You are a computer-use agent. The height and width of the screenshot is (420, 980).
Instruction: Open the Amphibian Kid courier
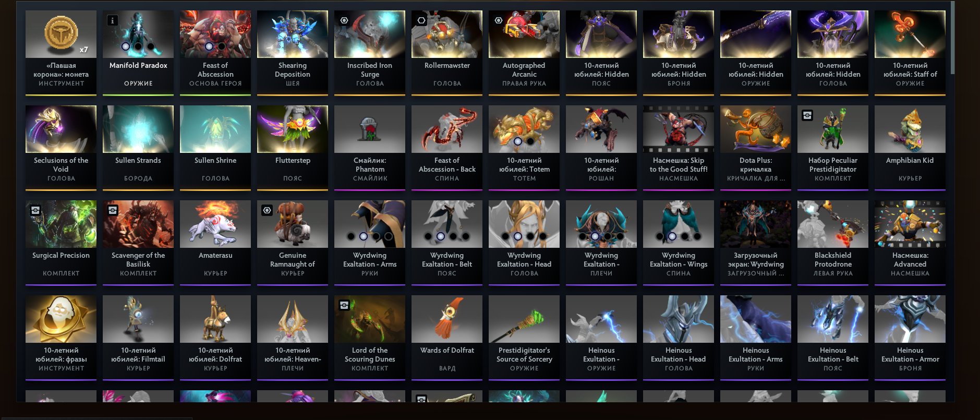pyautogui.click(x=910, y=148)
